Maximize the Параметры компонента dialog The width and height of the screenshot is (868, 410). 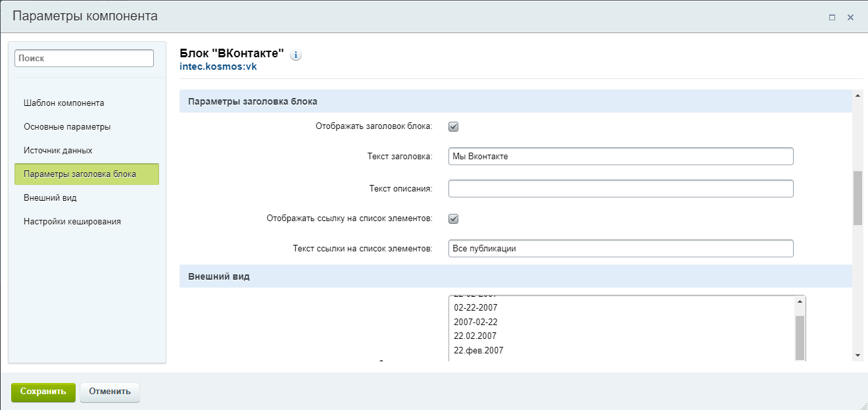pyautogui.click(x=832, y=18)
